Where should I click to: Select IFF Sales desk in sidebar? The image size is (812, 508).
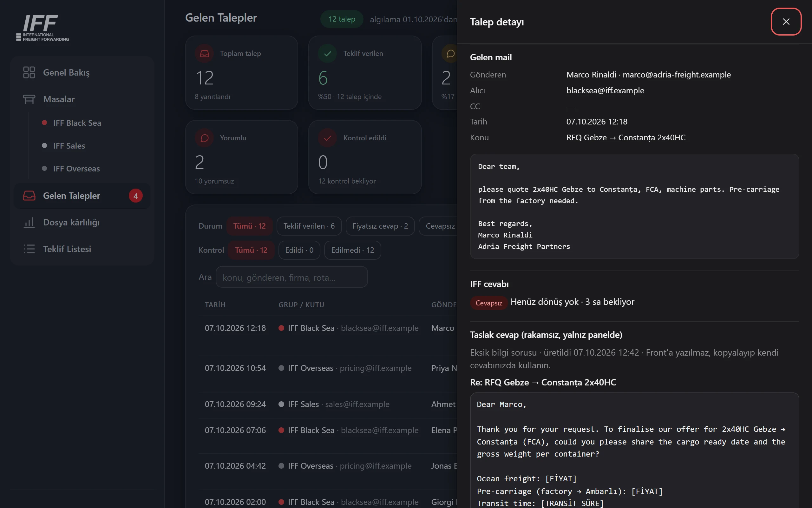tap(69, 145)
